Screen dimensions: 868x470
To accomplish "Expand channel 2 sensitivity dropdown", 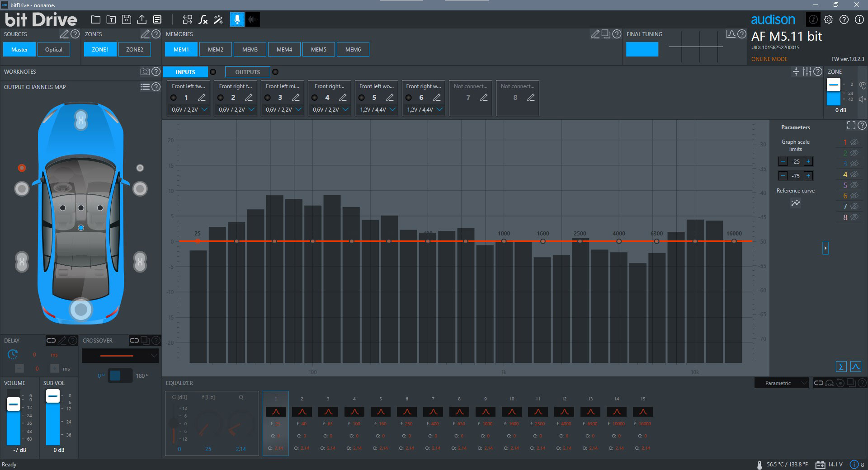I will [251, 109].
